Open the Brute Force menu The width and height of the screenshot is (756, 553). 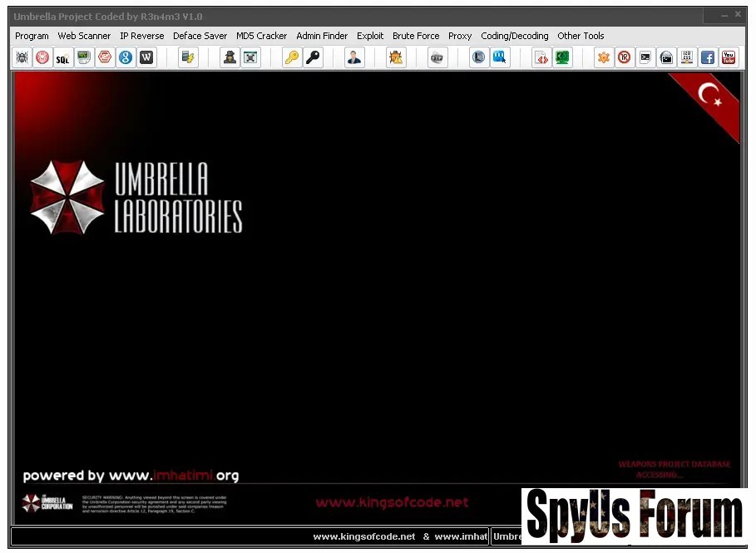416,36
